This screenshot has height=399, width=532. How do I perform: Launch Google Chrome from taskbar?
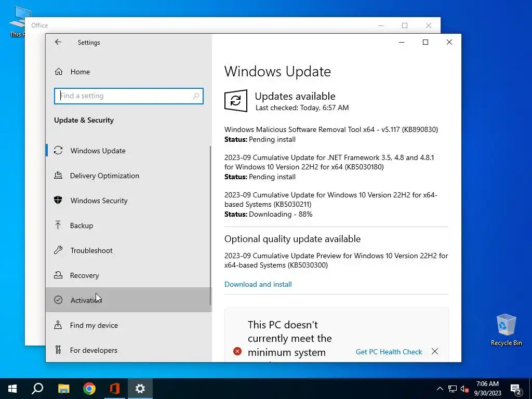pyautogui.click(x=89, y=389)
